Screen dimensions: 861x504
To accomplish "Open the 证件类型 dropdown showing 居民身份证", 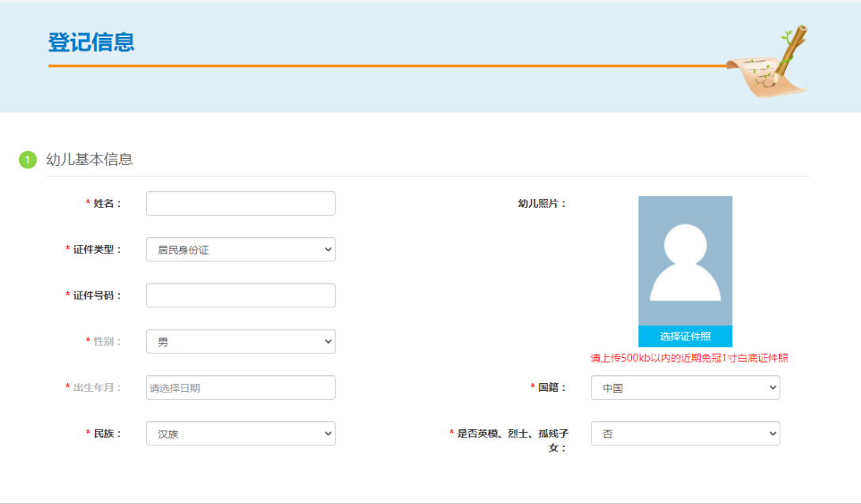I will click(240, 250).
